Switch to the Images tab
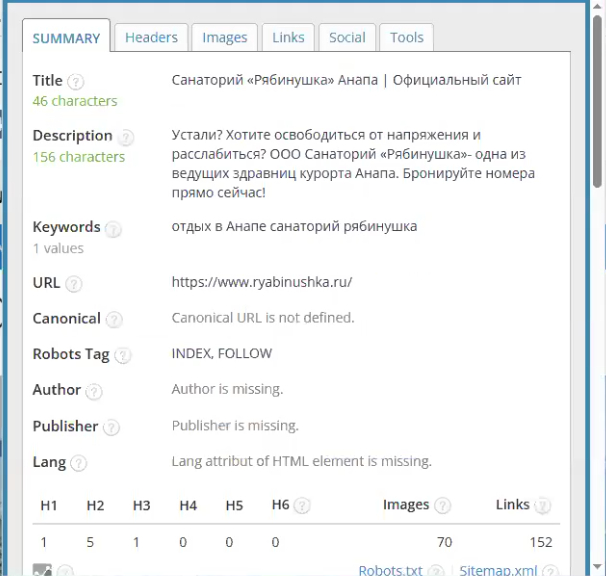Image resolution: width=606 pixels, height=576 pixels. click(x=225, y=37)
